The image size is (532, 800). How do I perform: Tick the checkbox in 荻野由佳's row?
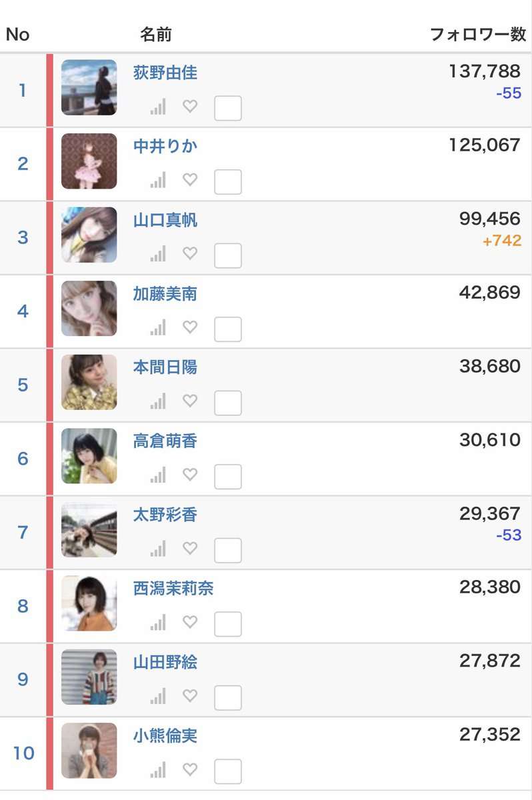[x=228, y=108]
